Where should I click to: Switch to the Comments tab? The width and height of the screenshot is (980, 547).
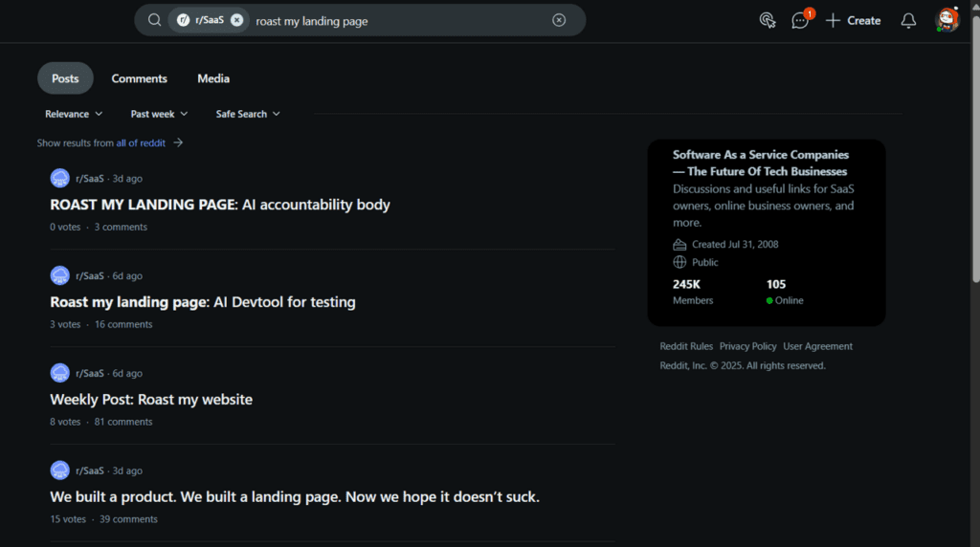139,78
